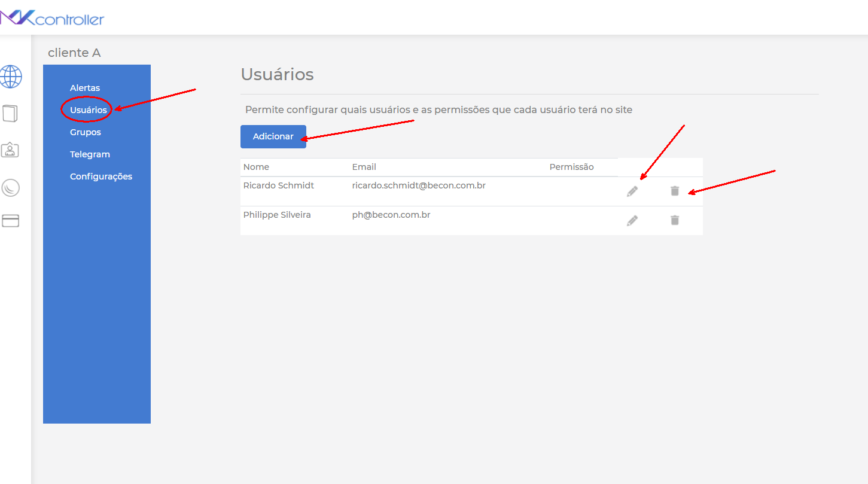Edit Ricardo Schmidt using the pencil icon
This screenshot has width=868, height=484.
click(x=632, y=190)
